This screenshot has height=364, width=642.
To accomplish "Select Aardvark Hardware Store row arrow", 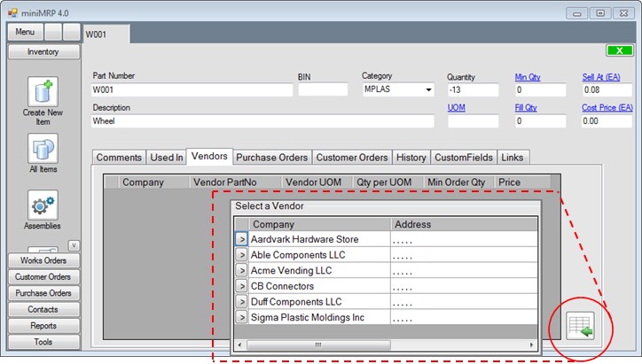I will [241, 239].
